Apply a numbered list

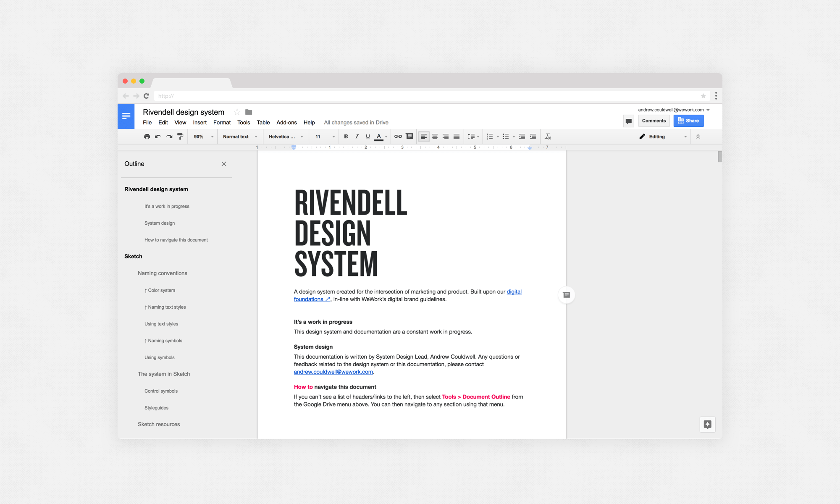pyautogui.click(x=490, y=136)
